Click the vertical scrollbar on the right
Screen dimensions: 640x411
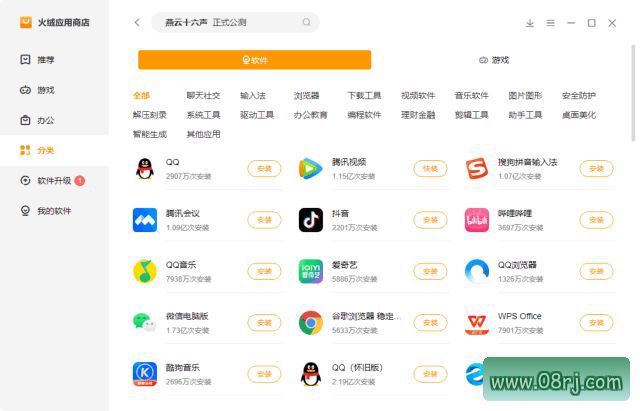pyautogui.click(x=633, y=93)
